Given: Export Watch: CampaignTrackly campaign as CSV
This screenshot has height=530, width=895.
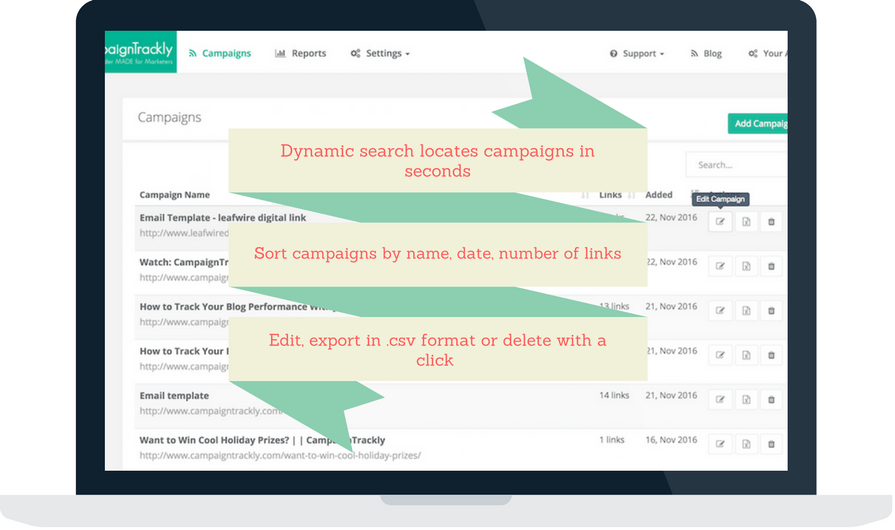Looking at the screenshot, I should [746, 266].
